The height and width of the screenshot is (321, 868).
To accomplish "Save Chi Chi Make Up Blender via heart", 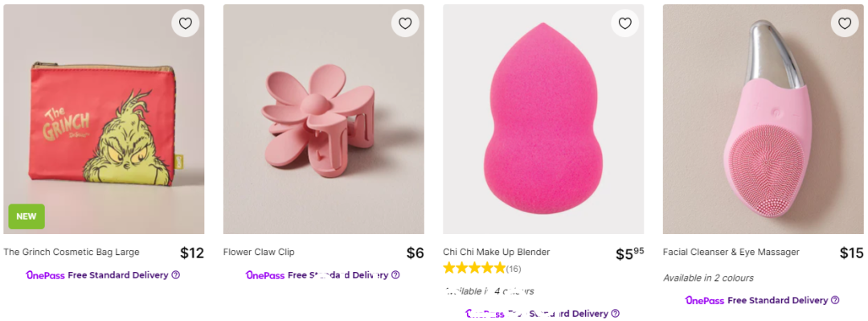I will 625,23.
